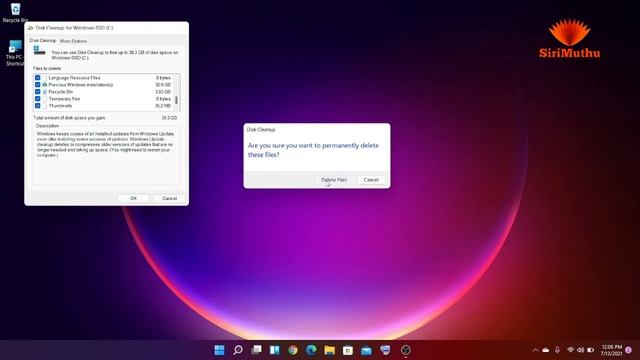Expand the hidden system tray icons chevron
The width and height of the screenshot is (640, 360).
[x=536, y=350]
